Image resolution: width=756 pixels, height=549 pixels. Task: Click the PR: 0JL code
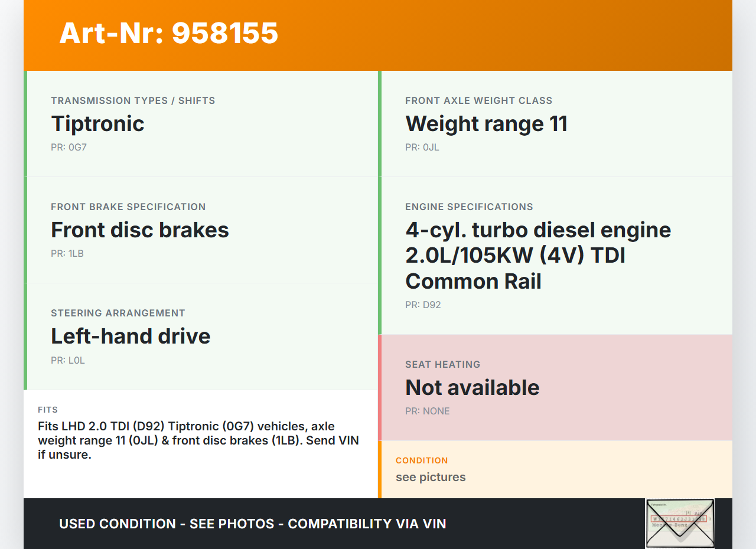click(x=422, y=148)
